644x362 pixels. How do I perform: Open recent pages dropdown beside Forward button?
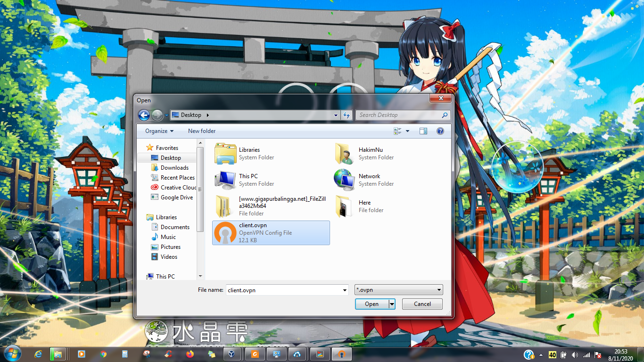click(166, 115)
